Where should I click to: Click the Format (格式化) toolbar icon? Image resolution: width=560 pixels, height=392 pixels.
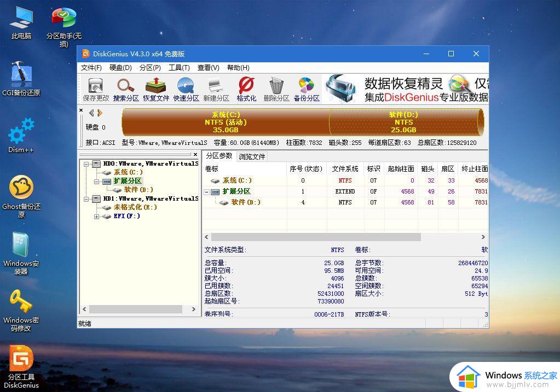(246, 89)
